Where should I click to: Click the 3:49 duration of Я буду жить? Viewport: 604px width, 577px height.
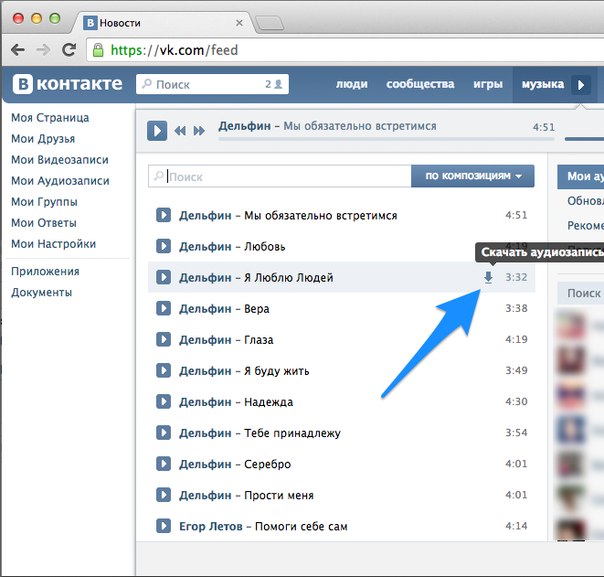pos(516,370)
